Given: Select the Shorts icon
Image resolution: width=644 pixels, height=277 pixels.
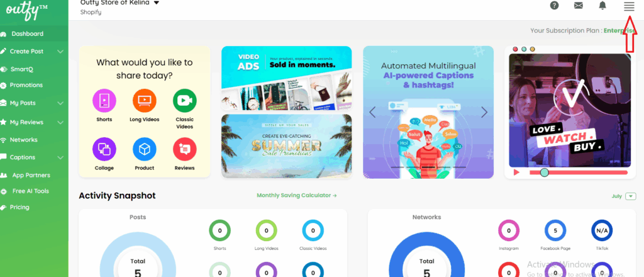Looking at the screenshot, I should [x=104, y=101].
